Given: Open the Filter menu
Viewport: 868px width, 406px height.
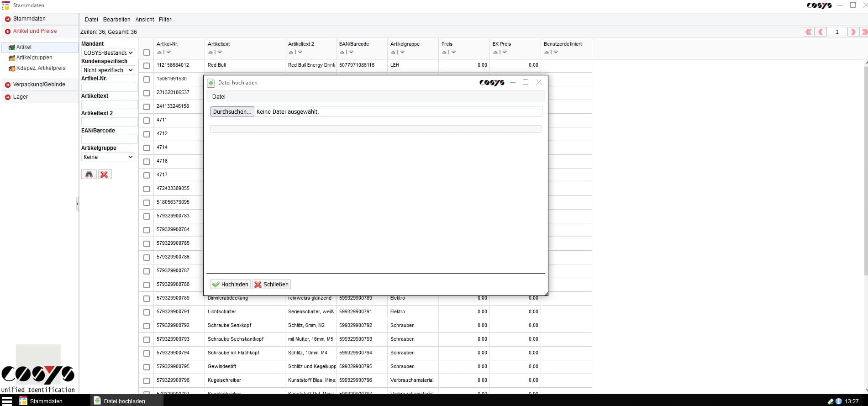Looking at the screenshot, I should point(165,20).
